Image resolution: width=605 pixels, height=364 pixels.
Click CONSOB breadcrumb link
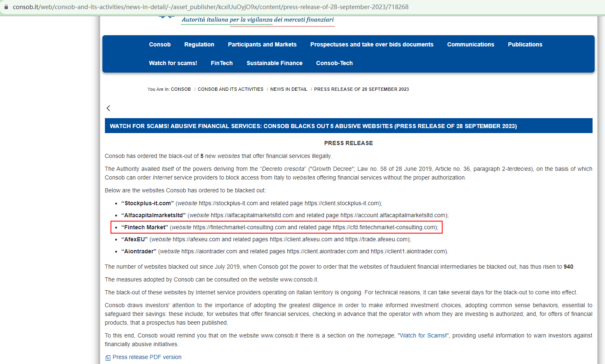coord(181,89)
